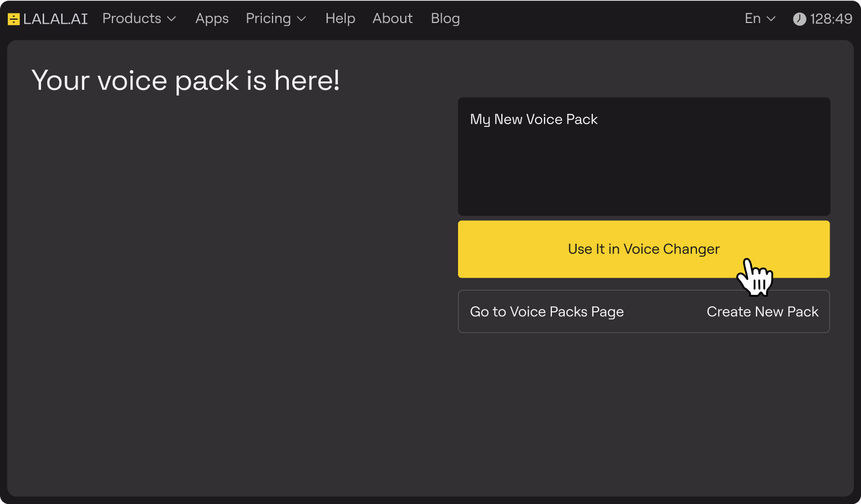Viewport: 861px width, 504px height.
Task: Click Create New Pack
Action: [x=762, y=312]
